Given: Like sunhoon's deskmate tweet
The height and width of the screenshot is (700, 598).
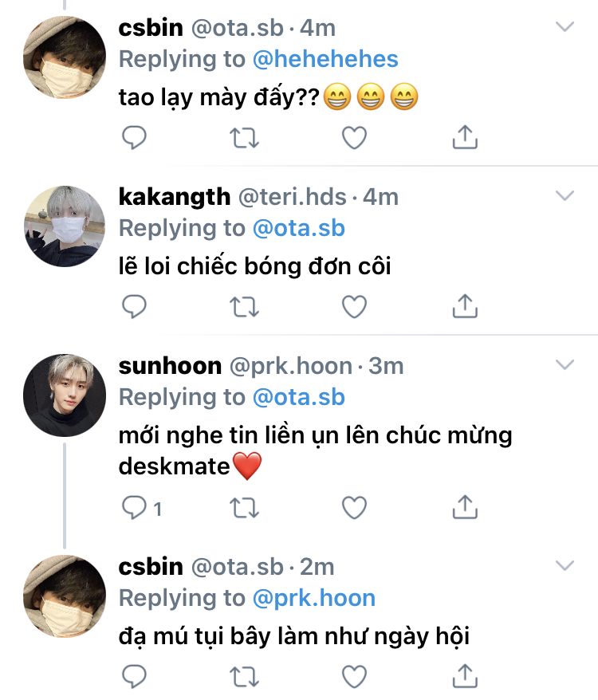Looking at the screenshot, I should coord(354,507).
